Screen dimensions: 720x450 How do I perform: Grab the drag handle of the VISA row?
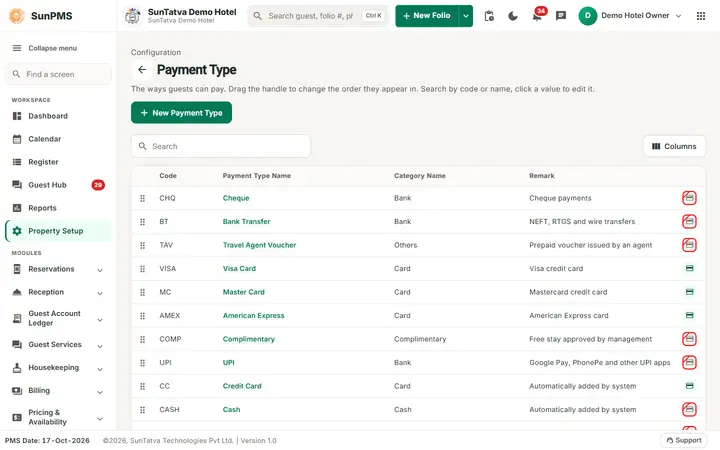(142, 269)
